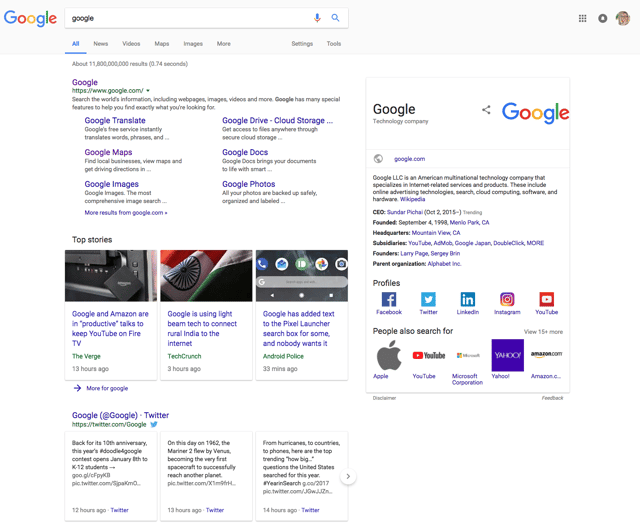This screenshot has width=640, height=531.
Task: Switch to the Images tab
Action: click(x=193, y=44)
